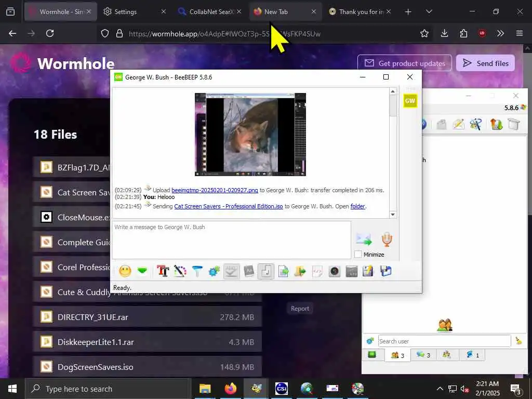Click Windows Start button

12,389
